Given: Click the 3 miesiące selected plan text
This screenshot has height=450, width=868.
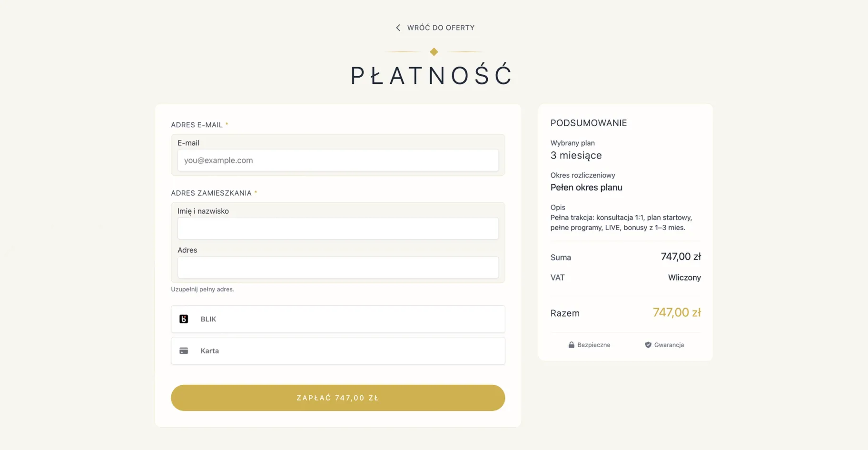Looking at the screenshot, I should [576, 155].
